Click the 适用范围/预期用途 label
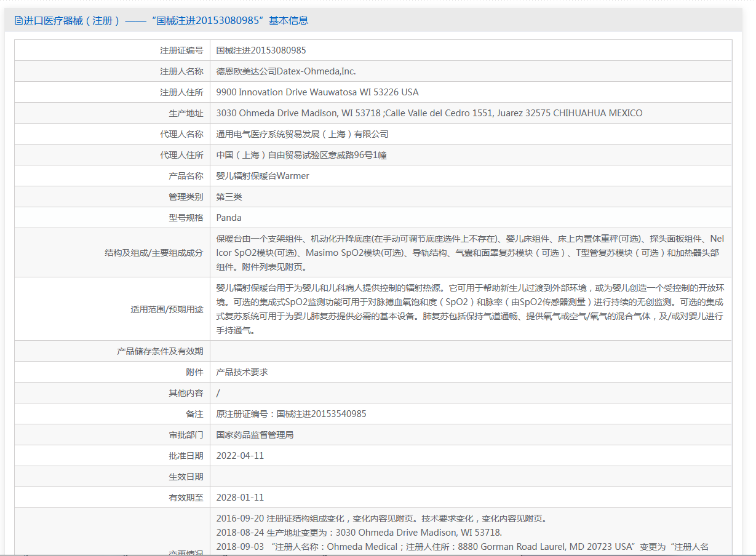This screenshot has width=756, height=556. 167,309
